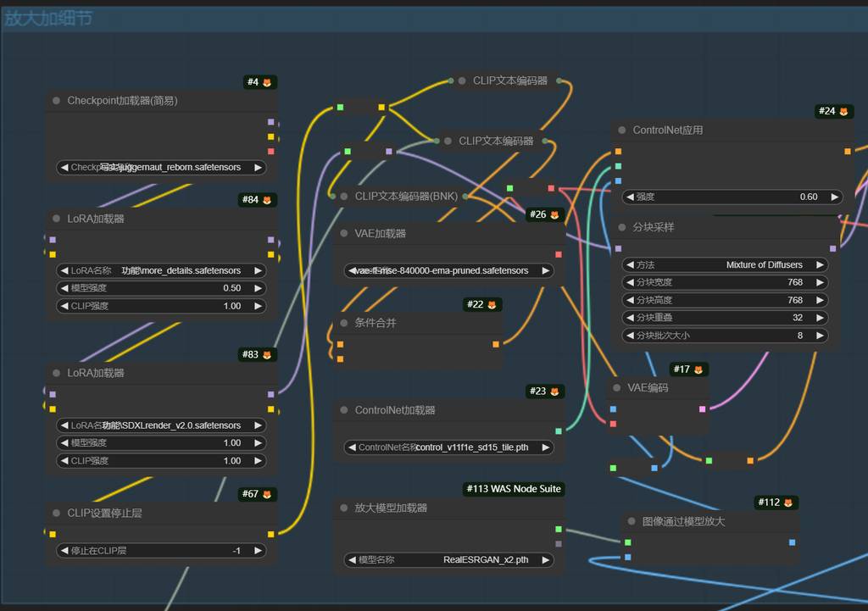Select the 放大加细节 group title
This screenshot has width=868, height=611.
pyautogui.click(x=48, y=18)
